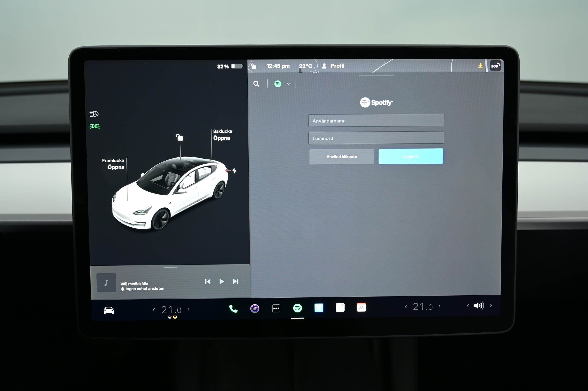Unlock the car via the padlock icon
Image resolution: width=588 pixels, height=391 pixels.
click(x=180, y=137)
